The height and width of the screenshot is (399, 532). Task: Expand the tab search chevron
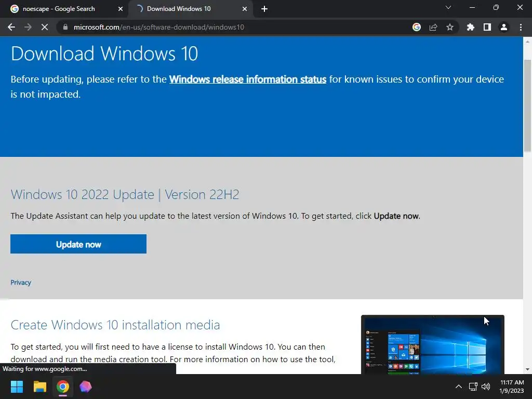448,7
